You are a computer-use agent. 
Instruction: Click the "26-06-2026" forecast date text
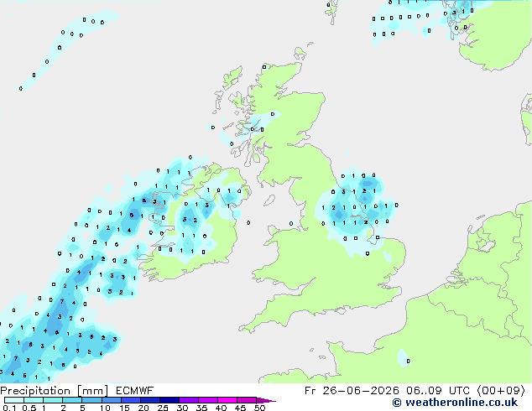tap(360, 391)
